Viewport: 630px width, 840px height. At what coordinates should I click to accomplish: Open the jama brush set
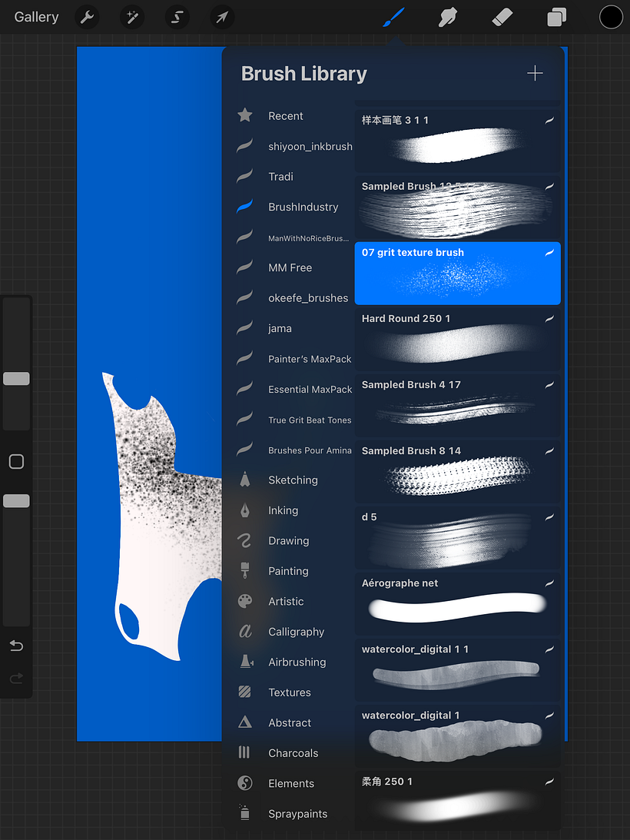click(293, 328)
